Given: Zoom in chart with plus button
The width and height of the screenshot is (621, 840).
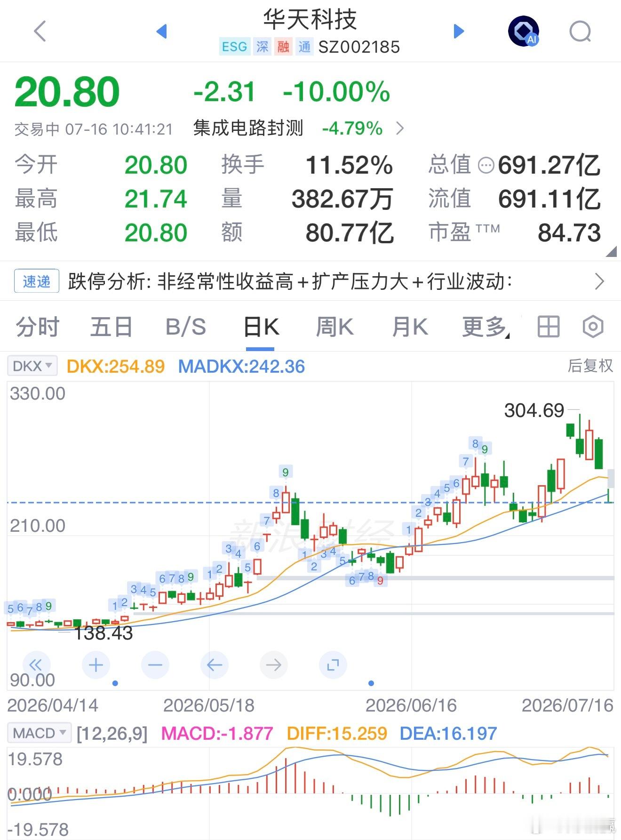Looking at the screenshot, I should click(x=96, y=665).
